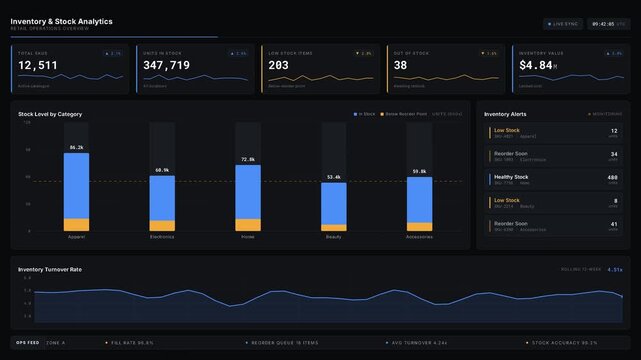
Task: Click the 4.51x rolling turnover value
Action: [615, 270]
